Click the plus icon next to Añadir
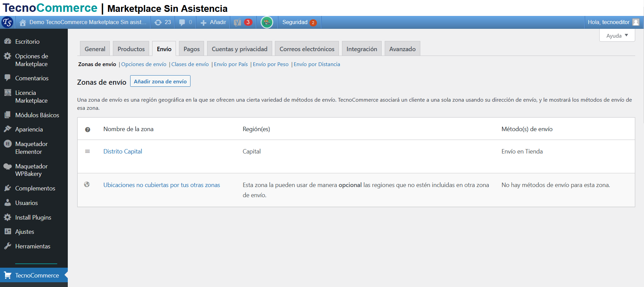The height and width of the screenshot is (287, 644). [203, 23]
